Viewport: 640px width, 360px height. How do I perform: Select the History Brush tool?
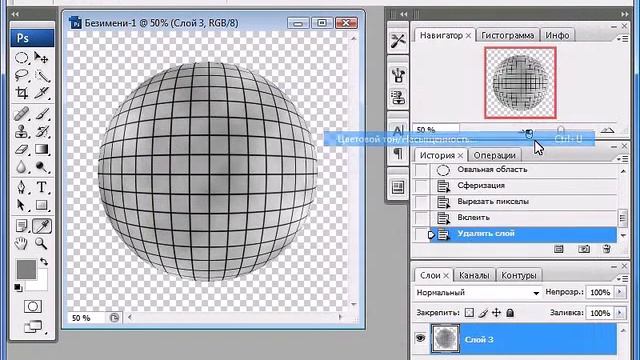click(x=41, y=131)
